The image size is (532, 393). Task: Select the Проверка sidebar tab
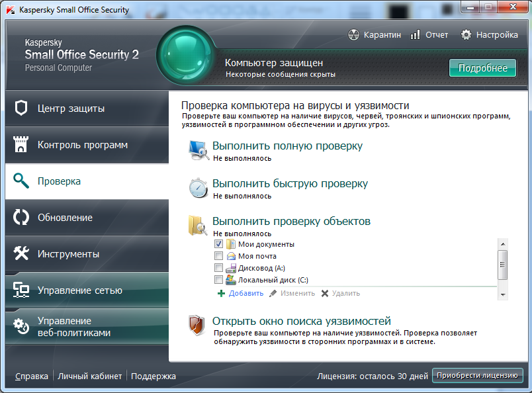87,181
